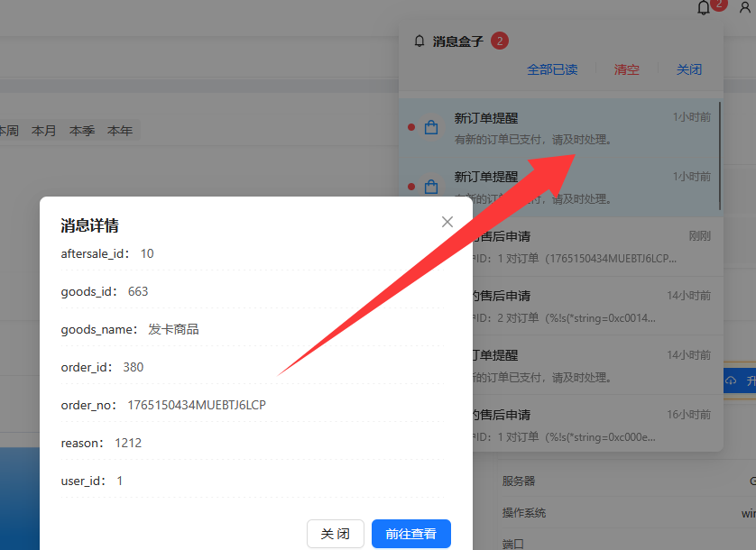Open the user profile icon

click(744, 8)
